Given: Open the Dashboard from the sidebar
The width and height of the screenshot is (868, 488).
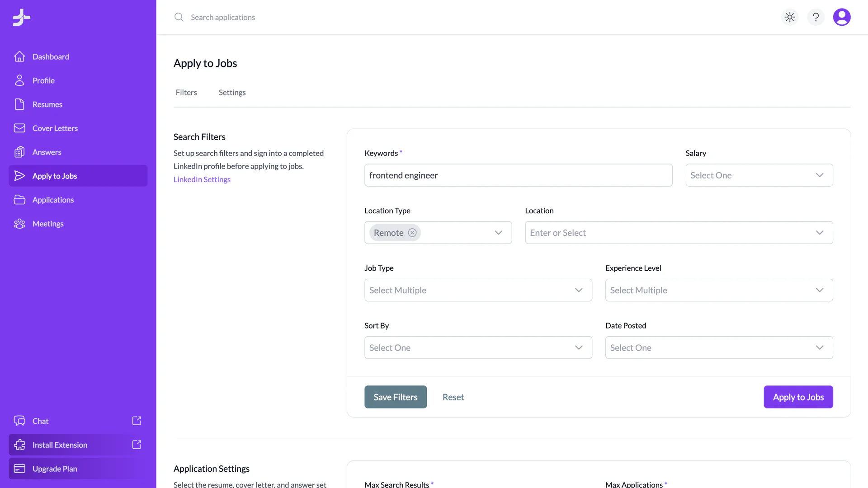Looking at the screenshot, I should point(50,56).
